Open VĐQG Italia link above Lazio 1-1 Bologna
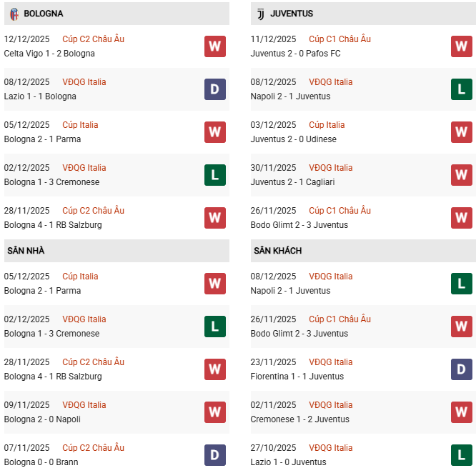The image size is (476, 473). click(x=84, y=82)
